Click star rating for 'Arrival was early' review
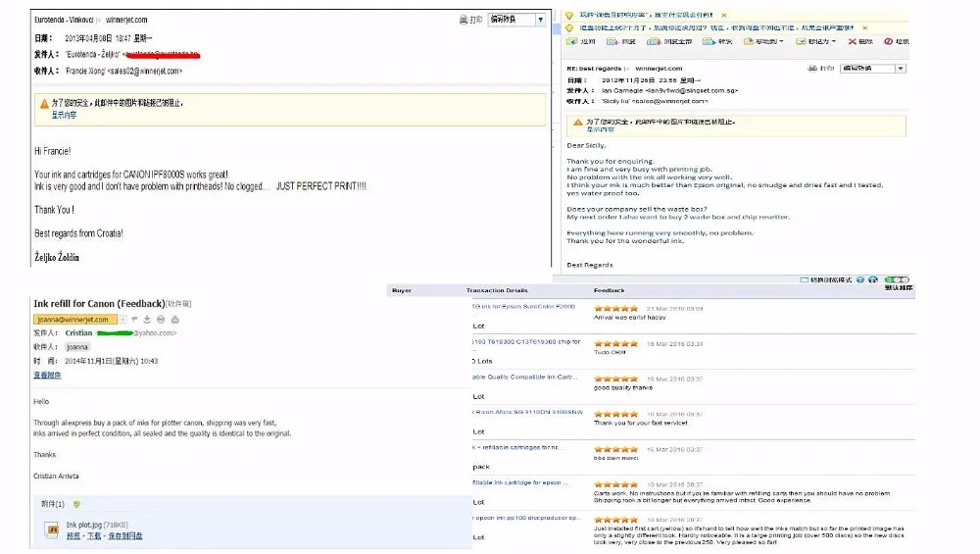 pyautogui.click(x=615, y=308)
